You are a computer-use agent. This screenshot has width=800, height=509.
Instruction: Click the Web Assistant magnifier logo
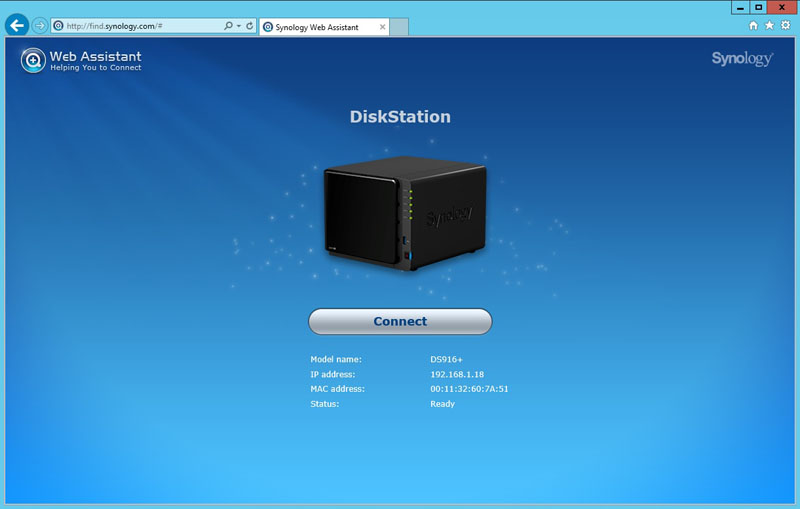tap(33, 60)
